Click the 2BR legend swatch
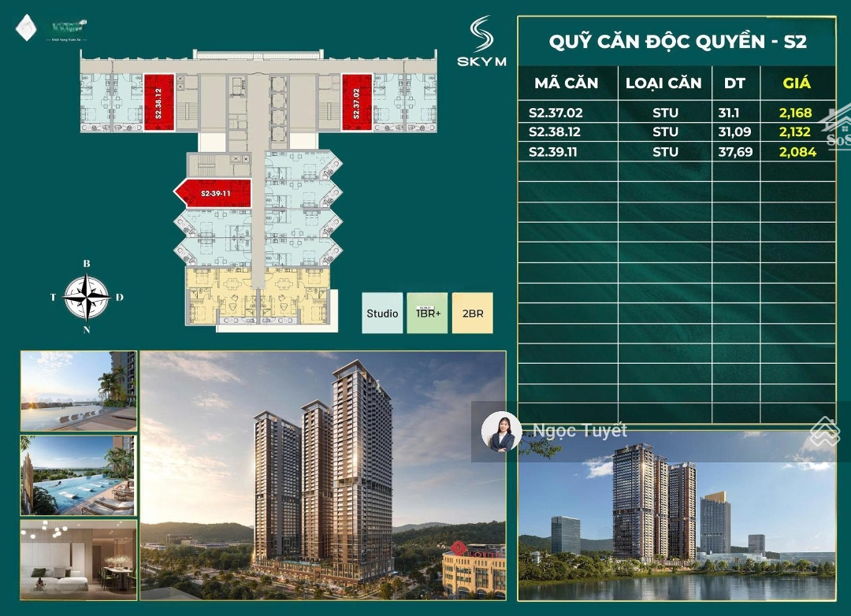The height and width of the screenshot is (616, 851). pos(473,314)
